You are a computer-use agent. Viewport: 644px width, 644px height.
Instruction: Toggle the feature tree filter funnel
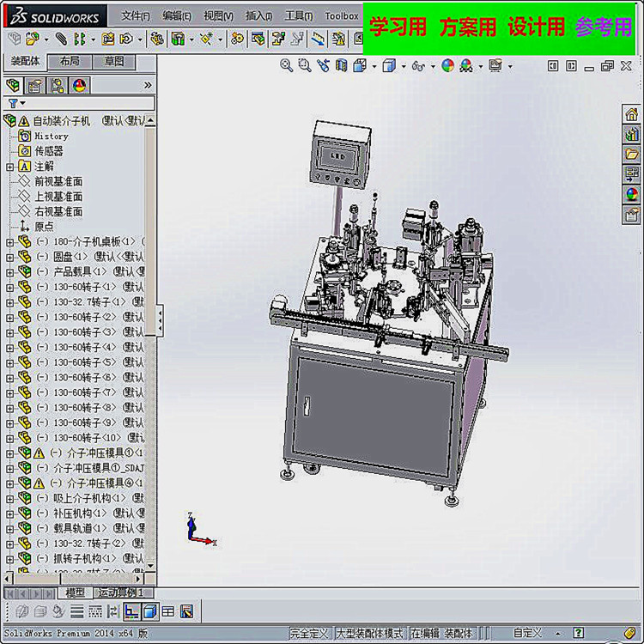tap(13, 103)
